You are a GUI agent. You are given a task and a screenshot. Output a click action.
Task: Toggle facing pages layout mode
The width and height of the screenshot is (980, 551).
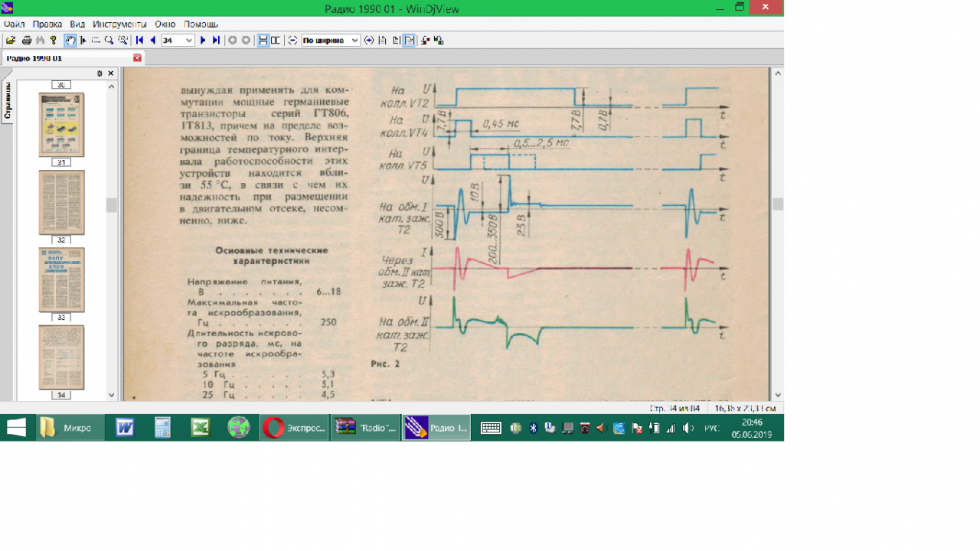tap(276, 41)
